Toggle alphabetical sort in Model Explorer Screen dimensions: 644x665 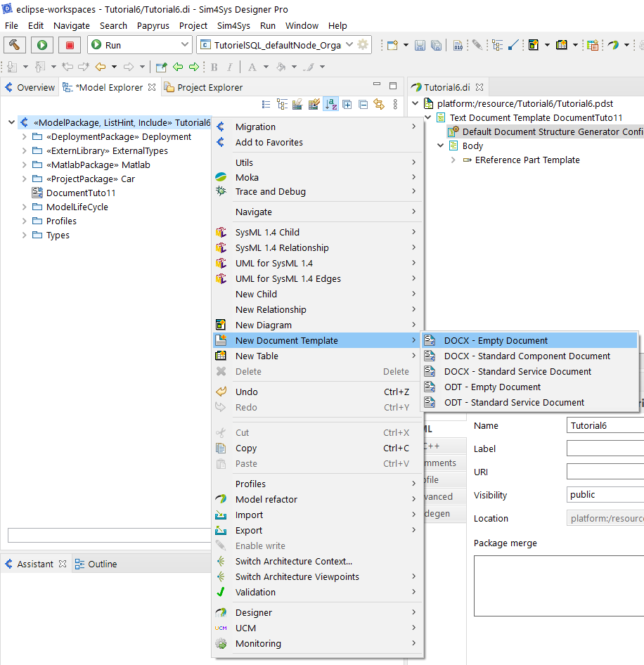330,104
